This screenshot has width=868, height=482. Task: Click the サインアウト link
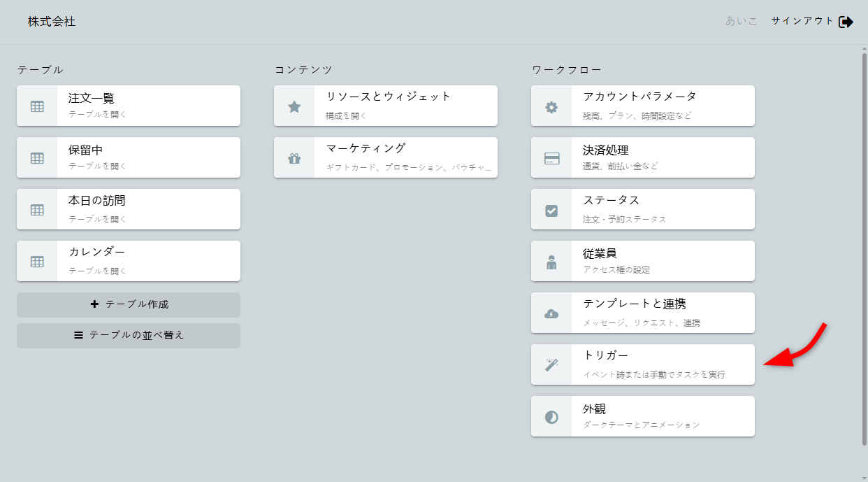[802, 21]
